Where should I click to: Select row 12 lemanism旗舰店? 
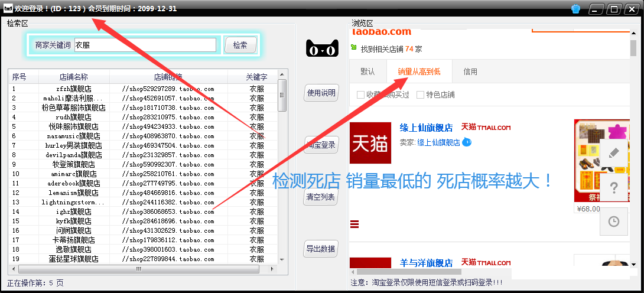(143, 193)
